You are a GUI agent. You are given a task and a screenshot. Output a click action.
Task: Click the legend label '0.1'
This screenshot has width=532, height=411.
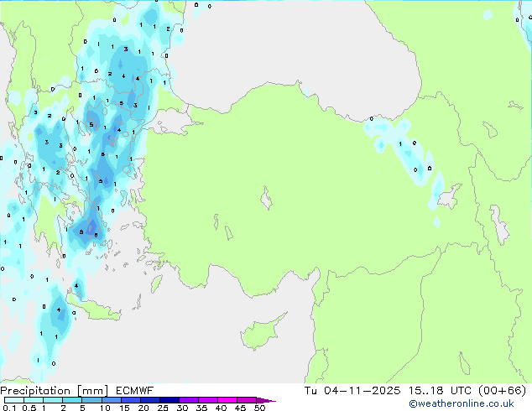coord(9,408)
